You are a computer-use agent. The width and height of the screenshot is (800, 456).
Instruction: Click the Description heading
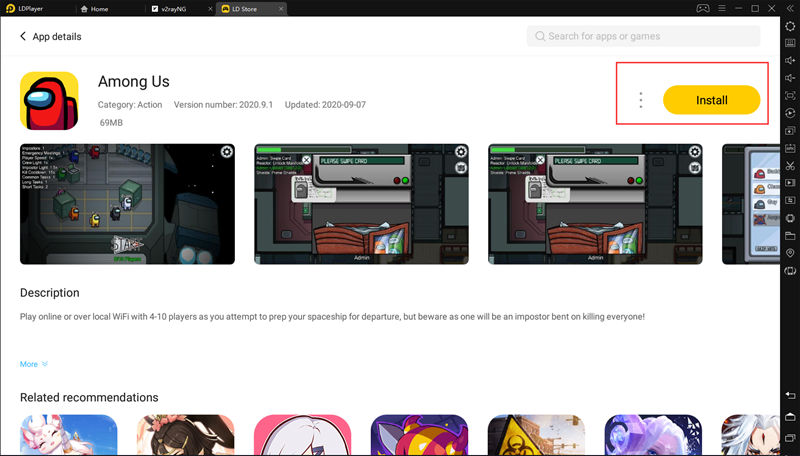coord(49,293)
